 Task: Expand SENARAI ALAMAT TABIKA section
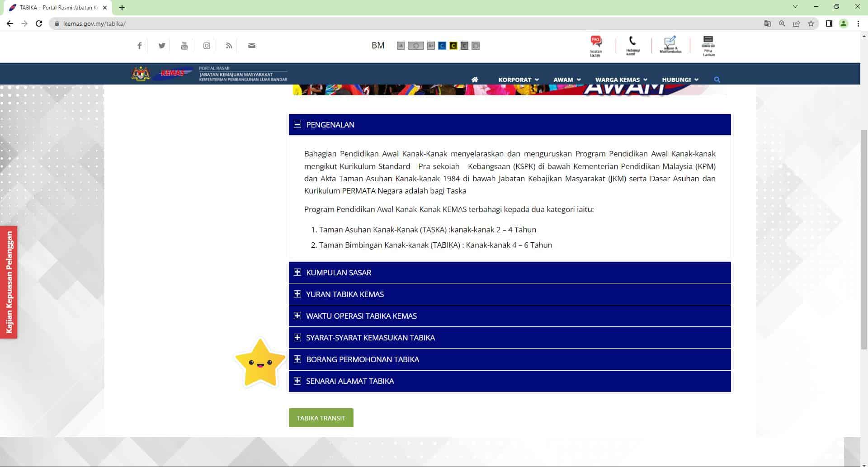tap(509, 381)
